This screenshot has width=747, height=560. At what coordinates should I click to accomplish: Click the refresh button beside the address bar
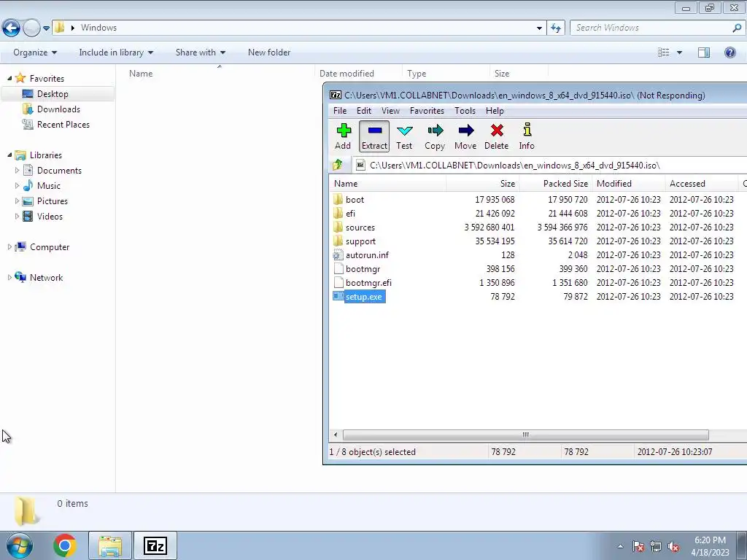click(556, 28)
